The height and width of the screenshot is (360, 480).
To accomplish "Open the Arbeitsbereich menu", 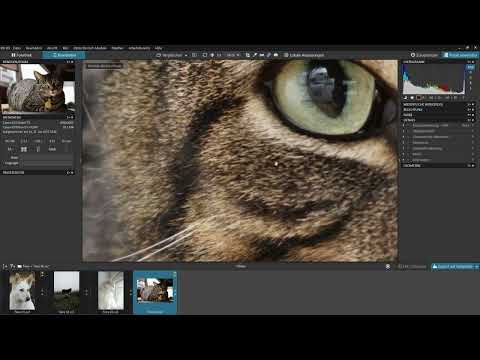I will tap(139, 48).
